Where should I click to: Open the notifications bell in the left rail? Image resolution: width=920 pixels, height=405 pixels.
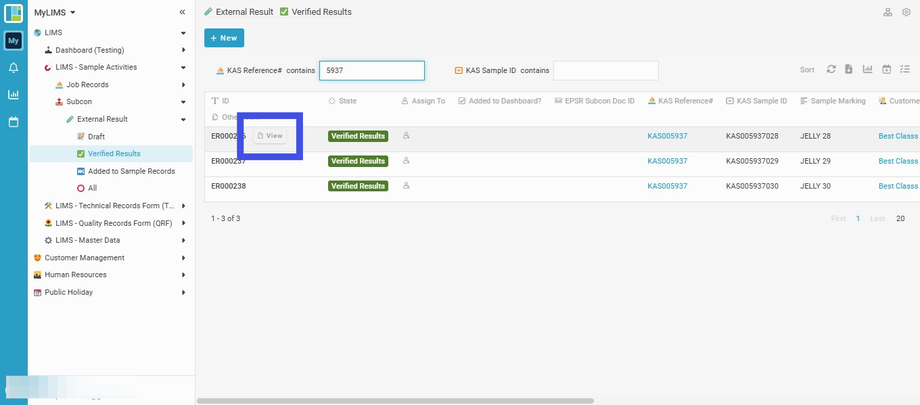point(13,68)
